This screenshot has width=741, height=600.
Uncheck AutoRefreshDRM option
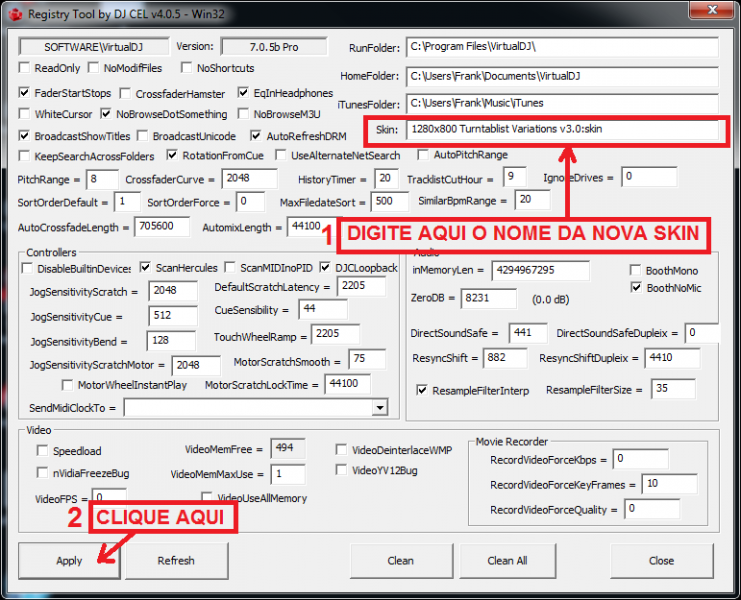pos(256,136)
